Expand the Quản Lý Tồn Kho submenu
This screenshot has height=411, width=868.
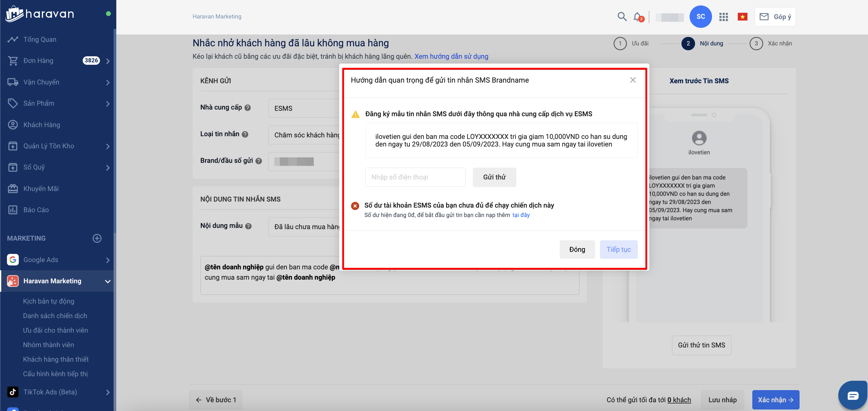pyautogui.click(x=108, y=146)
